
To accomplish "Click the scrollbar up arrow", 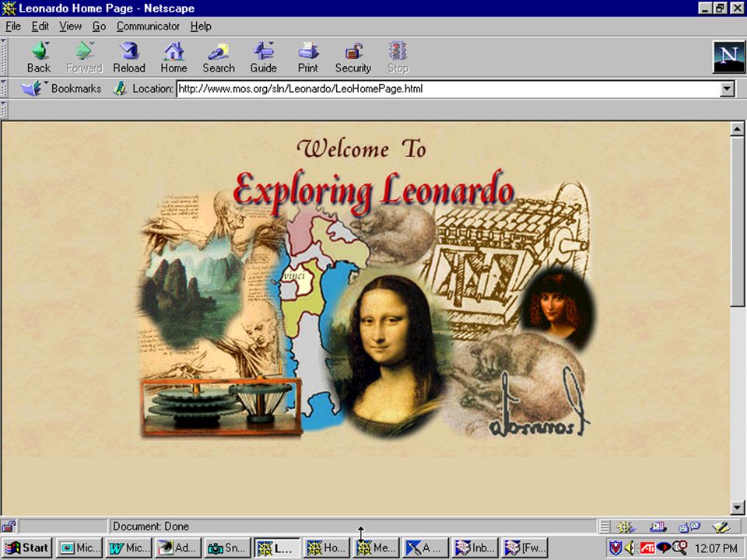I will tap(737, 128).
